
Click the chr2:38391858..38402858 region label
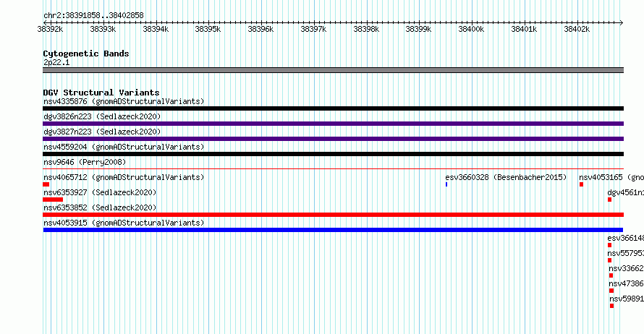[93, 16]
